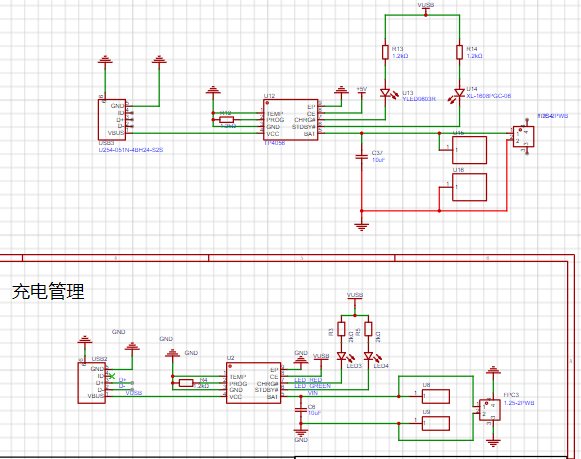
Task: Select resistor R14 symbol
Action: (x=459, y=52)
